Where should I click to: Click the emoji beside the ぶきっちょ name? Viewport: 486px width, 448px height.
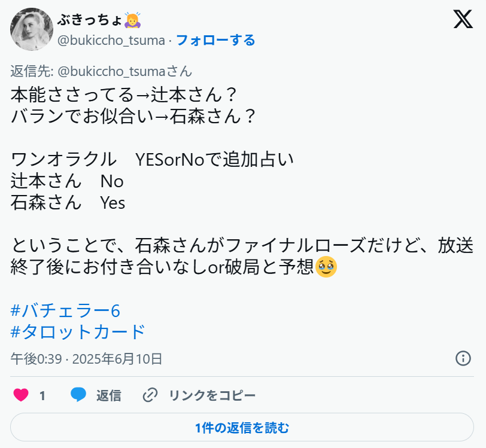click(x=132, y=20)
